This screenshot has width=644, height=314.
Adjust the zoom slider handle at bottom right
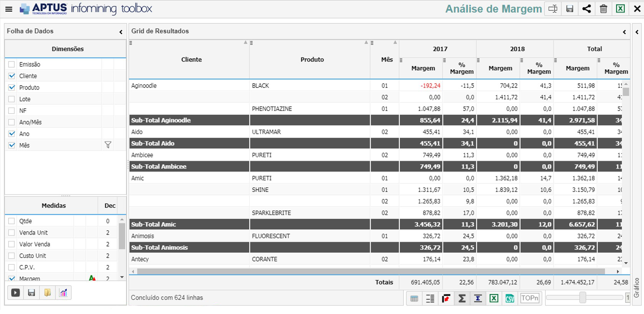coord(583,297)
